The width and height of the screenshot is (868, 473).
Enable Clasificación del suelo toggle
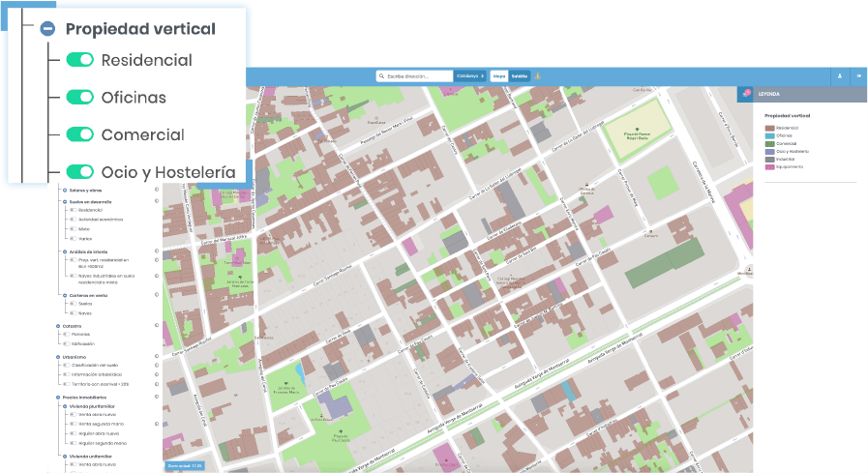click(67, 365)
